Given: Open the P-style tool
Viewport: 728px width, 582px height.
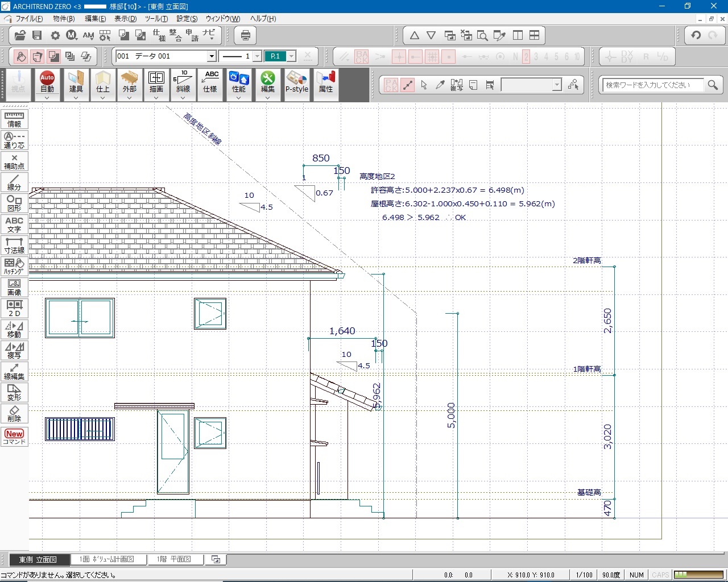Looking at the screenshot, I should point(296,82).
